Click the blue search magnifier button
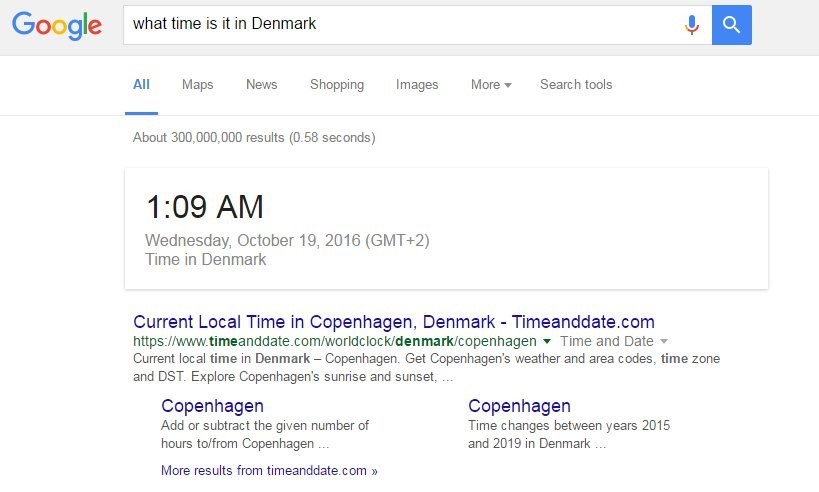 [731, 25]
